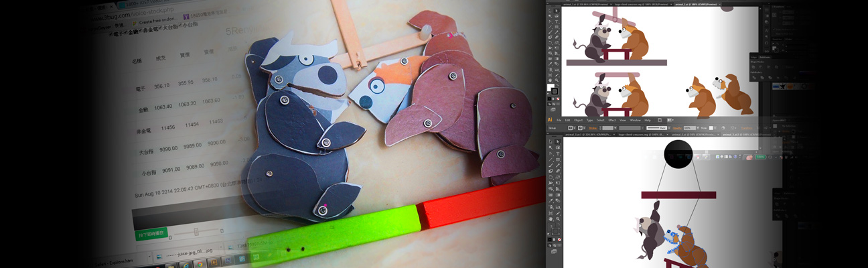
Task: Open the Pathfinder tab in the floating panel
Action: click(765, 57)
